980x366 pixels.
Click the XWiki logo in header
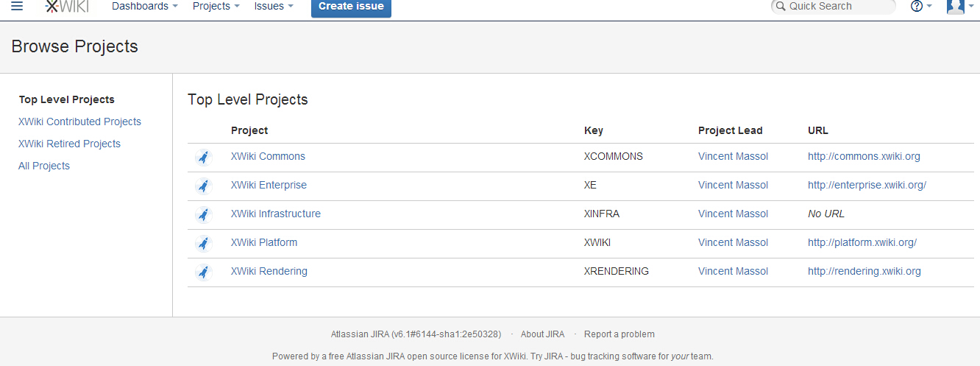(x=67, y=7)
